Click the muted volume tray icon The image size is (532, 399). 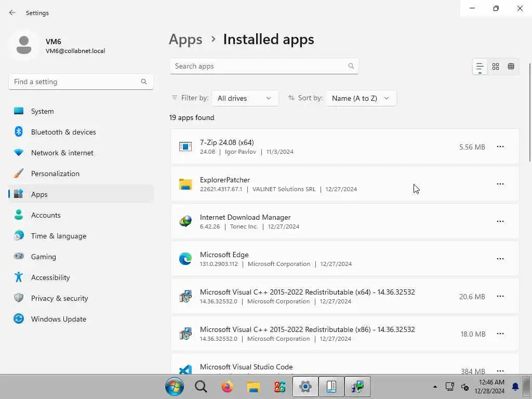point(465,387)
